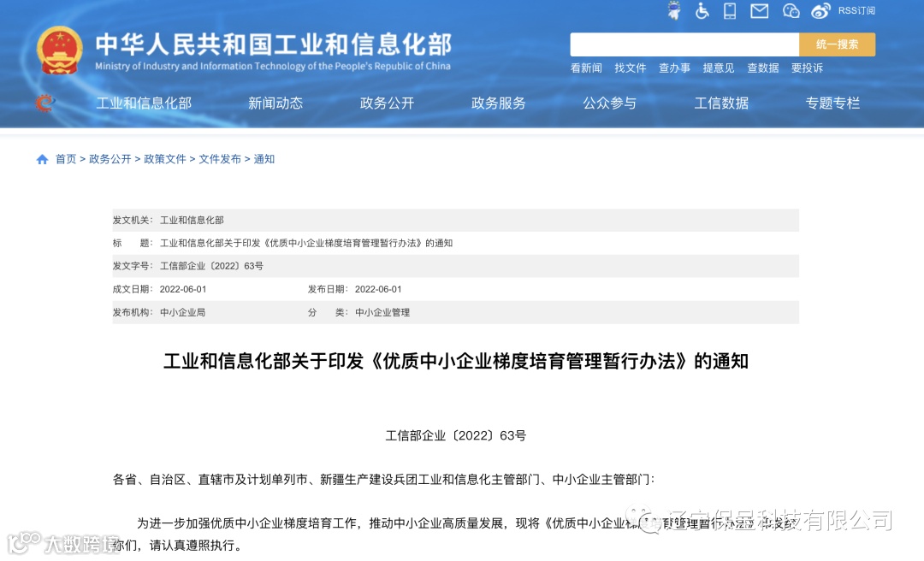Open the 找文件 quick link

click(630, 68)
